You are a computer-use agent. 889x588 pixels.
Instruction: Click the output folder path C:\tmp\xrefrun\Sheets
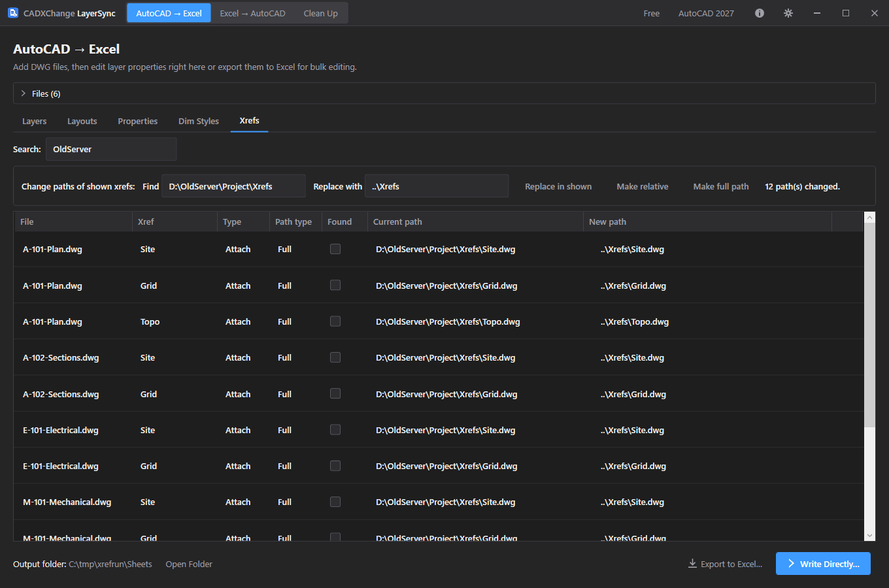pyautogui.click(x=110, y=564)
